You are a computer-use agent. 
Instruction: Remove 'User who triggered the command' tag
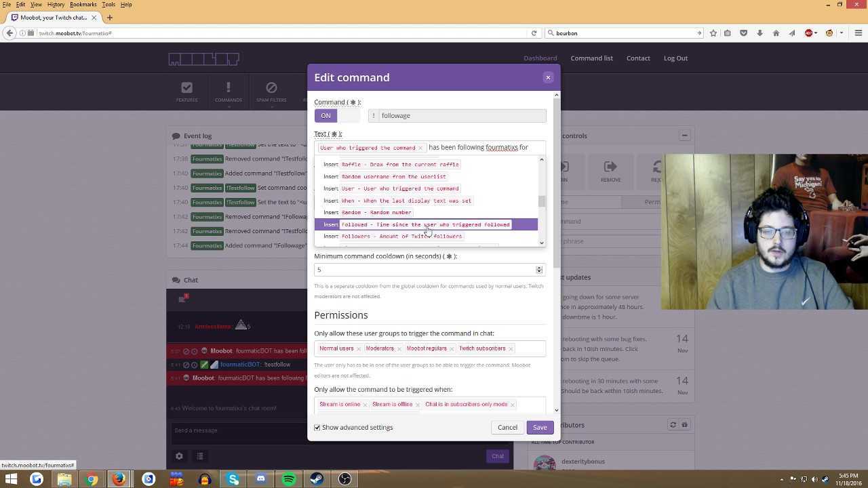(x=420, y=148)
